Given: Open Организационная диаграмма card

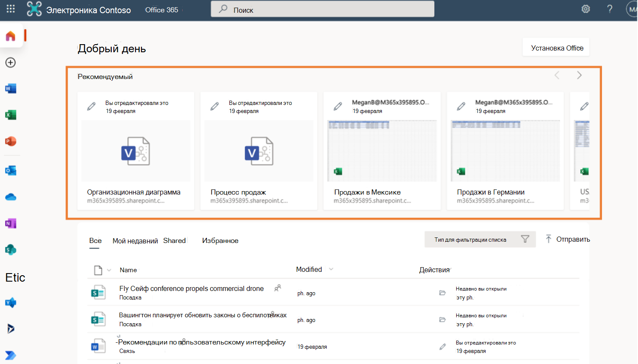Looking at the screenshot, I should point(136,151).
